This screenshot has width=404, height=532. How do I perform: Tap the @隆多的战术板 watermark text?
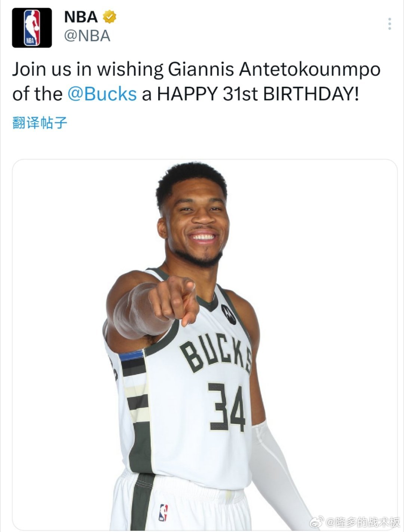(x=363, y=522)
